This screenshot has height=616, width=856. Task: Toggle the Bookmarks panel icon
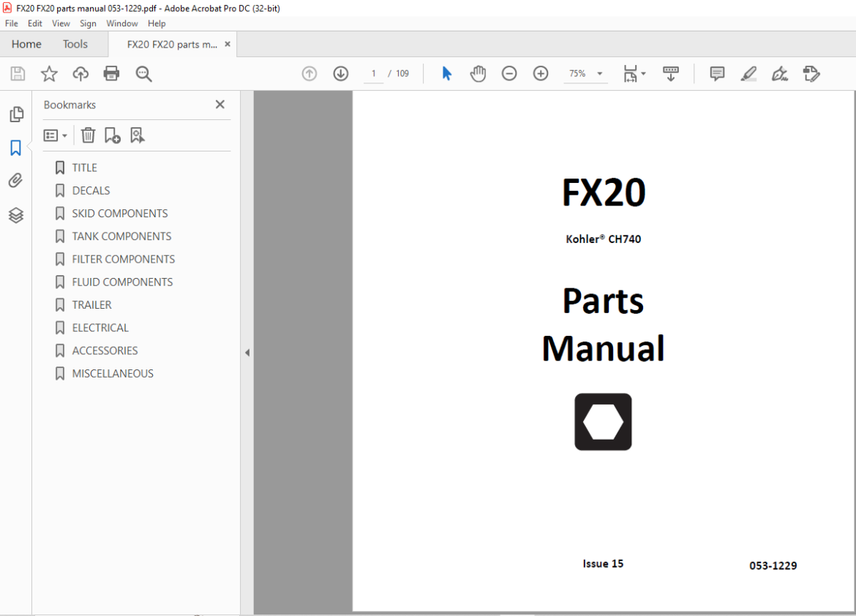pyautogui.click(x=16, y=148)
